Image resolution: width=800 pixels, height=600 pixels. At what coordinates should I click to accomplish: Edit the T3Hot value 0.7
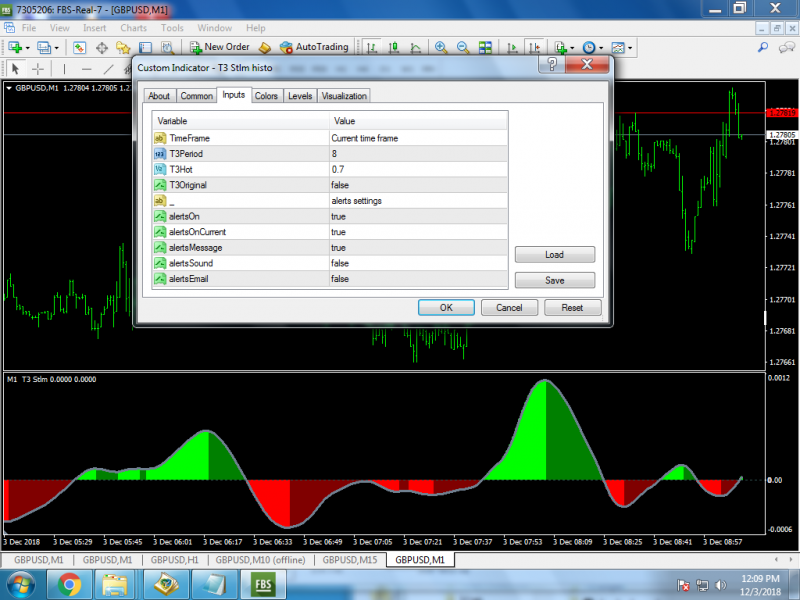pos(418,169)
